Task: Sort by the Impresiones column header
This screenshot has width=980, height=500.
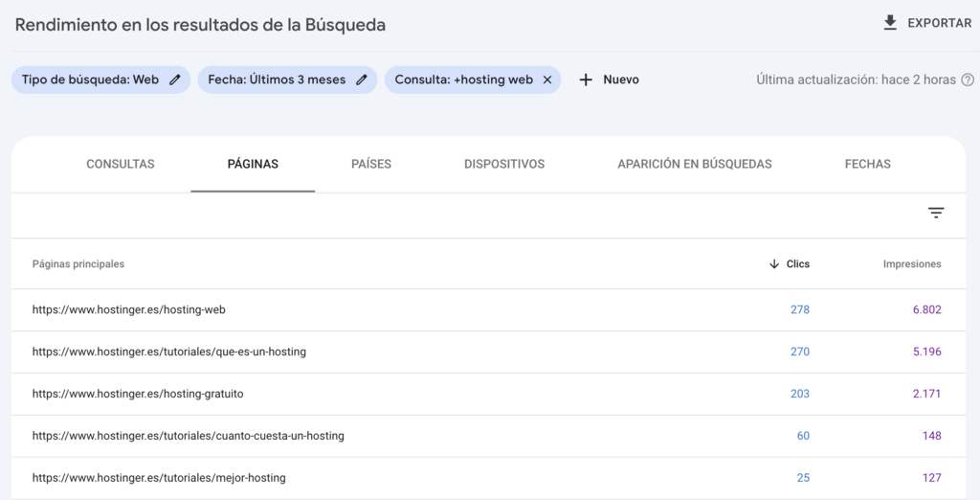Action: tap(912, 264)
